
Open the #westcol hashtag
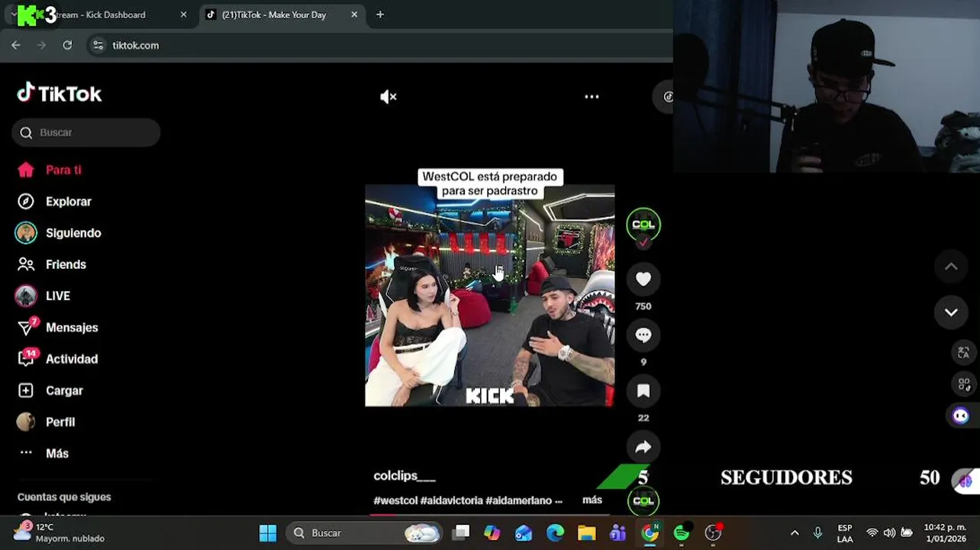coord(395,500)
